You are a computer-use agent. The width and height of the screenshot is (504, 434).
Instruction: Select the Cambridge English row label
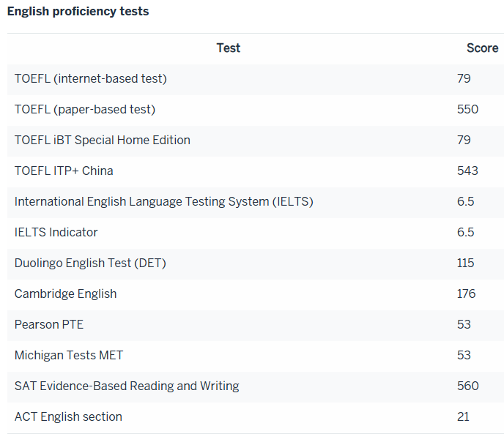(x=66, y=294)
